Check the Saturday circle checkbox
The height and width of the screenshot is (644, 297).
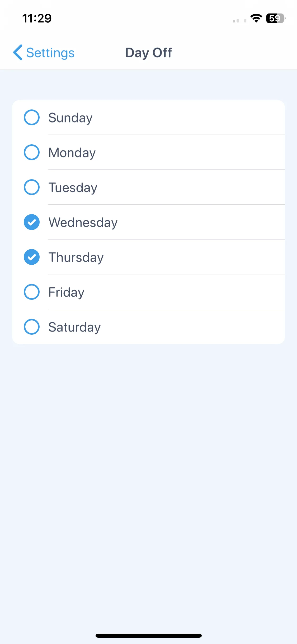[x=32, y=327]
